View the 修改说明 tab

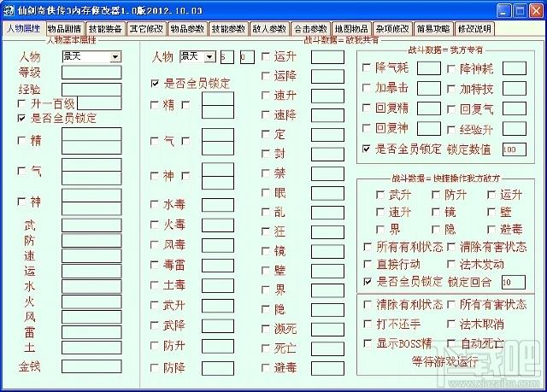pyautogui.click(x=474, y=28)
